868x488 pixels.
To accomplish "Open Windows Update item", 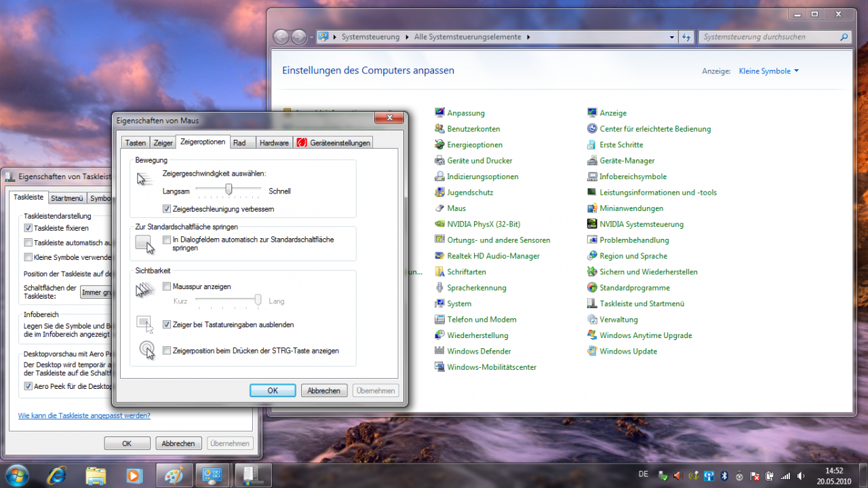I will [623, 351].
